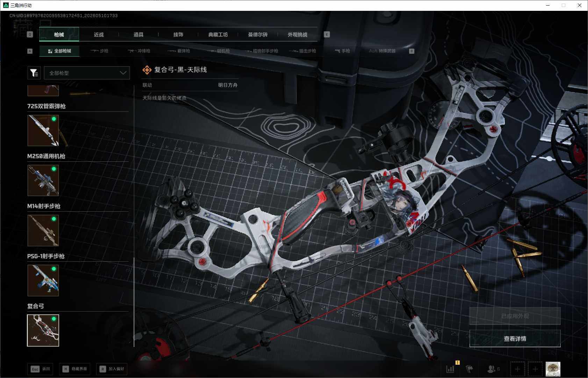588x378 pixels.
Task: Click the 天际线是箭矢的终点 description text
Action: pos(164,98)
